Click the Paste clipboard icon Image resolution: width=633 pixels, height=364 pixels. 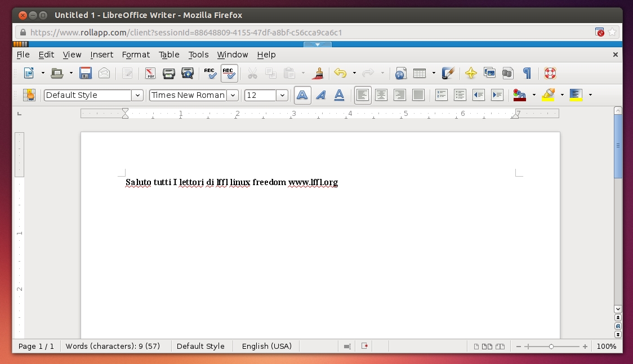[289, 73]
